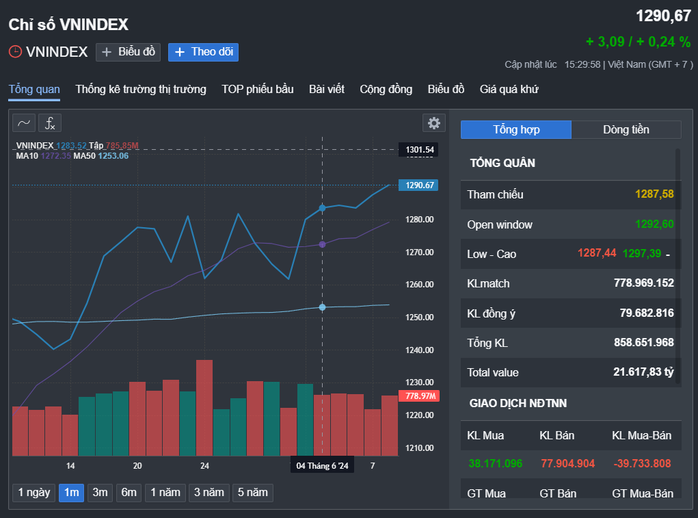Open the Cộng đồng tab
This screenshot has width=698, height=518.
386,89
